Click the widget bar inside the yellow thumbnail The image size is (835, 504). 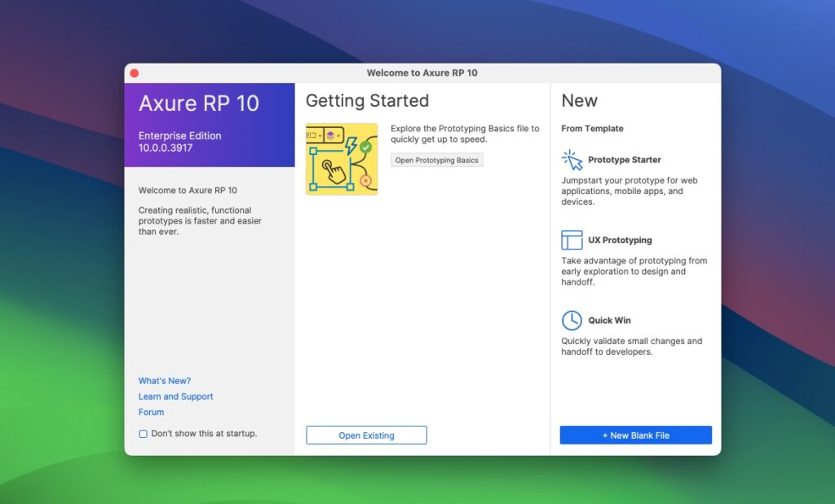pos(325,135)
